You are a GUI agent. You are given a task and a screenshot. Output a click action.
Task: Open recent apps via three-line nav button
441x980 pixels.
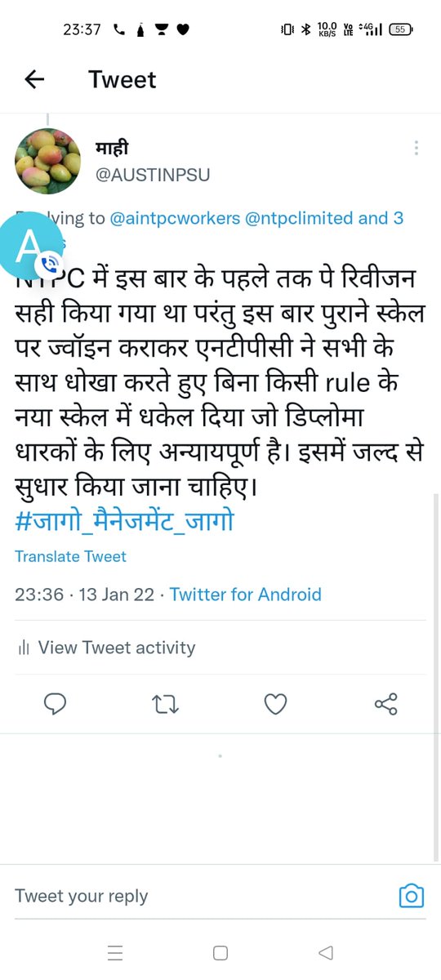(x=115, y=952)
